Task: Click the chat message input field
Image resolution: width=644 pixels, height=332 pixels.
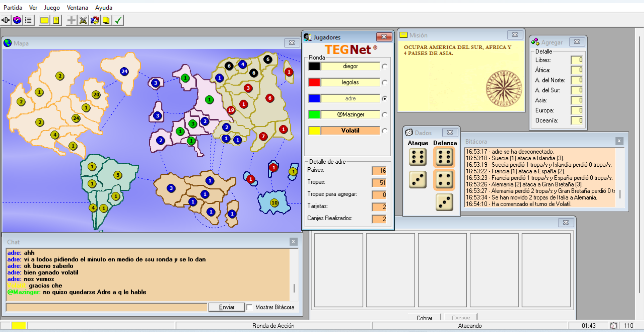Action: tap(106, 307)
